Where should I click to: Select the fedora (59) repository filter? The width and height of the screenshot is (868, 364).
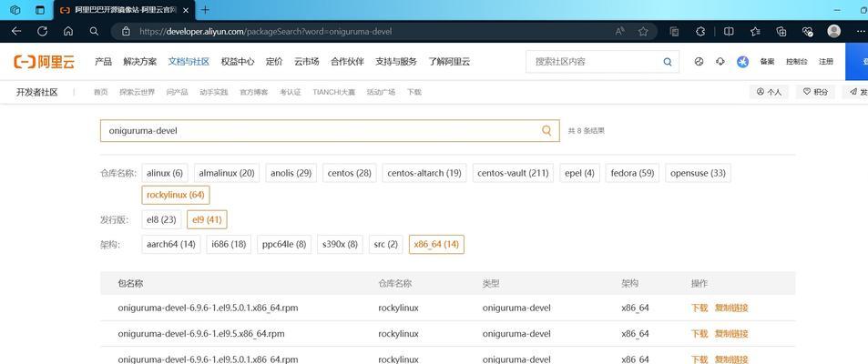tap(632, 173)
